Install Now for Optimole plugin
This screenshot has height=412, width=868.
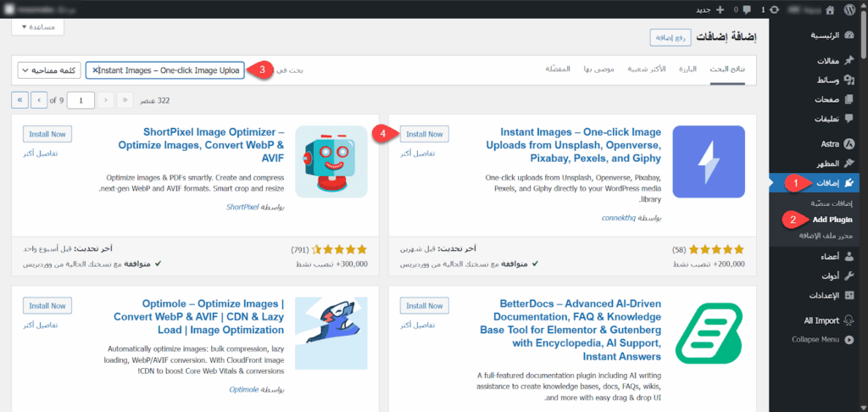47,306
